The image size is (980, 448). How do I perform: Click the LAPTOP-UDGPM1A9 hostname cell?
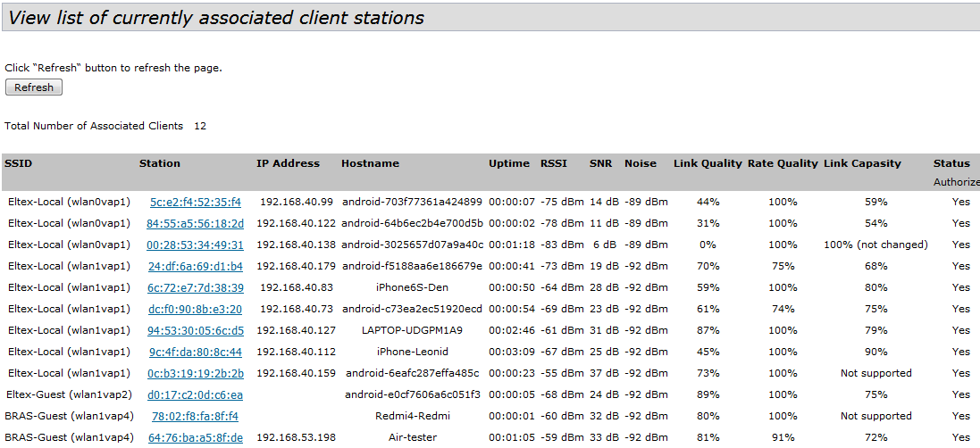point(413,330)
